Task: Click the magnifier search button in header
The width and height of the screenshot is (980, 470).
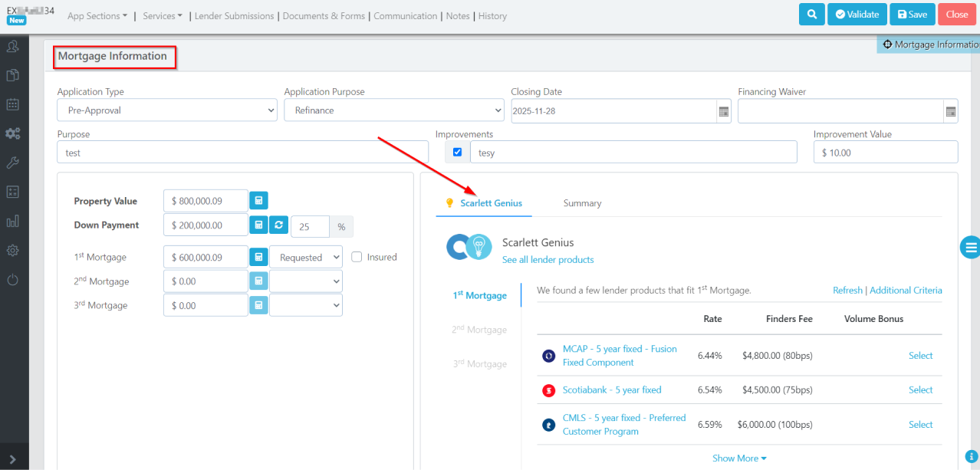Action: click(811, 15)
